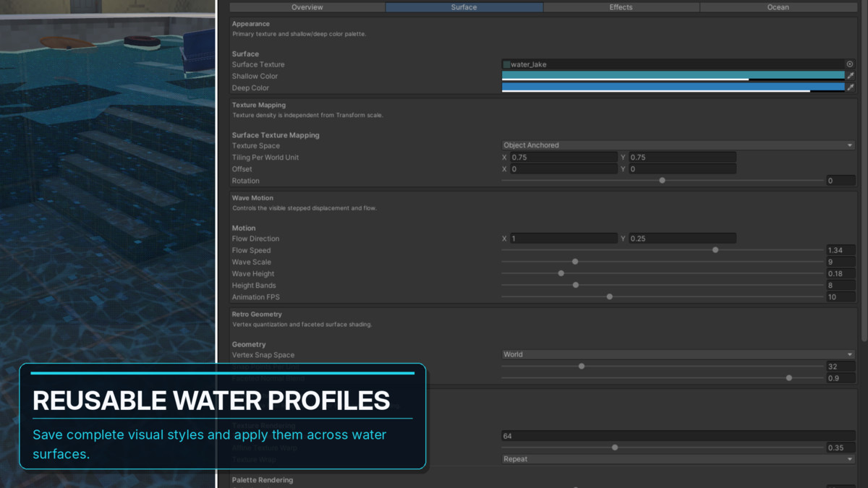Click the Deep Color label
The image size is (868, 488).
(250, 87)
